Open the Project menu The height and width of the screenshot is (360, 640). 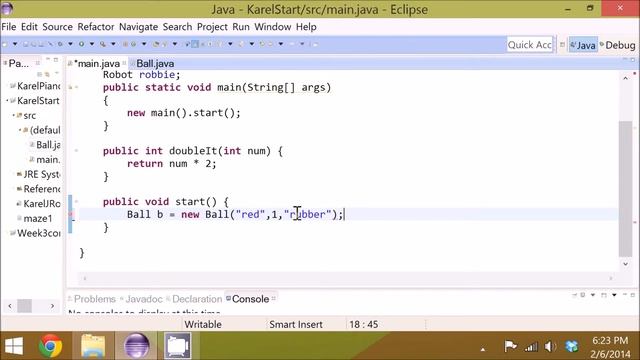coord(212,27)
